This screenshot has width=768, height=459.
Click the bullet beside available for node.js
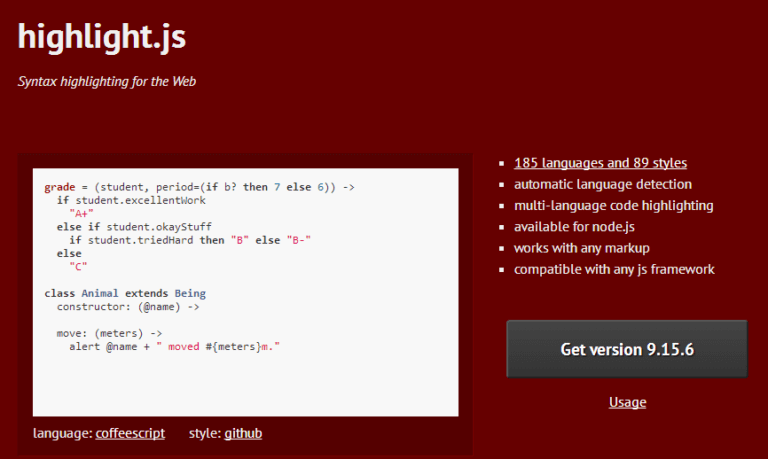pyautogui.click(x=501, y=227)
